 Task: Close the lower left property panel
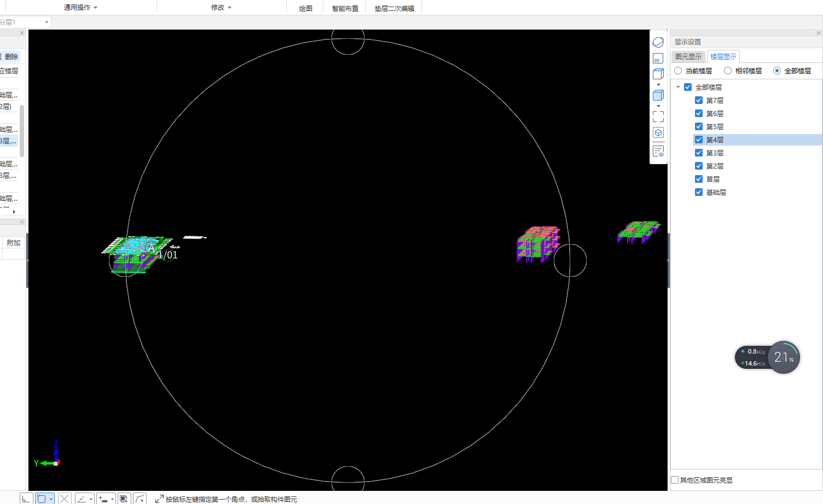(x=22, y=222)
